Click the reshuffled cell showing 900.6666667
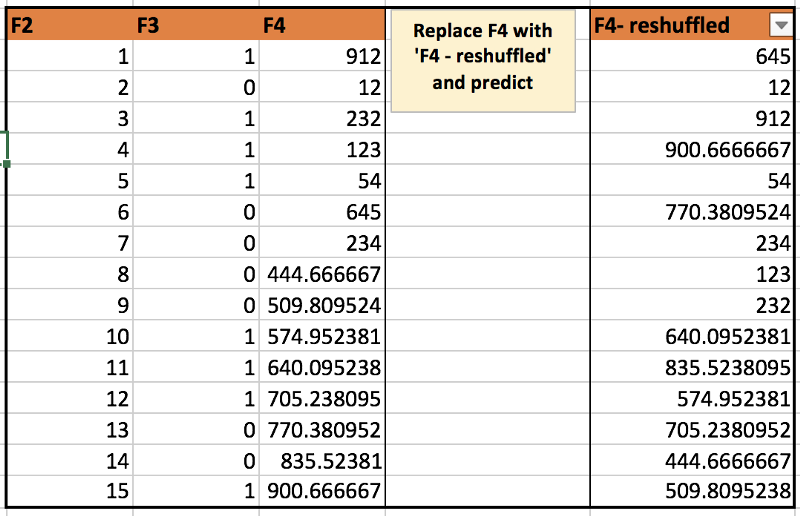The height and width of the screenshot is (516, 800). click(692, 149)
